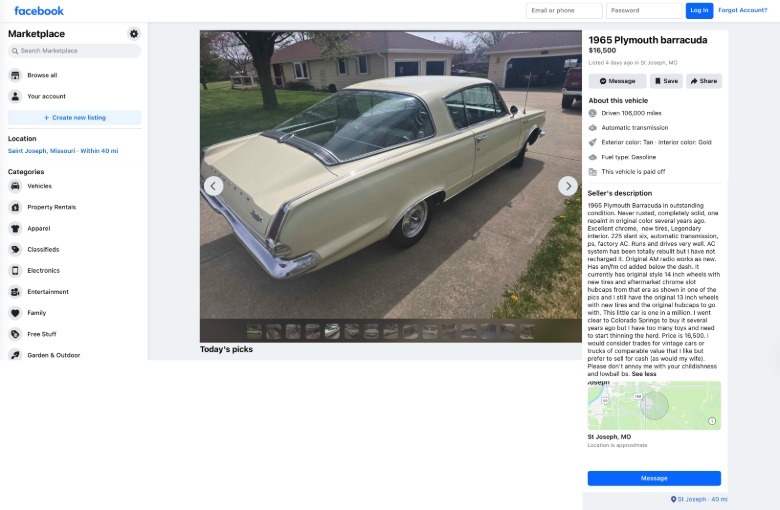Open the Apparel category shirt icon
The width and height of the screenshot is (780, 510).
pos(15,228)
